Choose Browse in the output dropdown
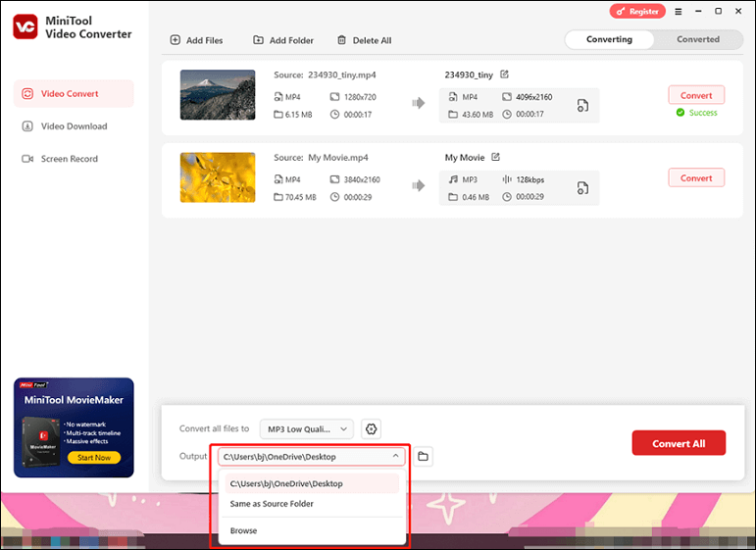 coord(312,530)
